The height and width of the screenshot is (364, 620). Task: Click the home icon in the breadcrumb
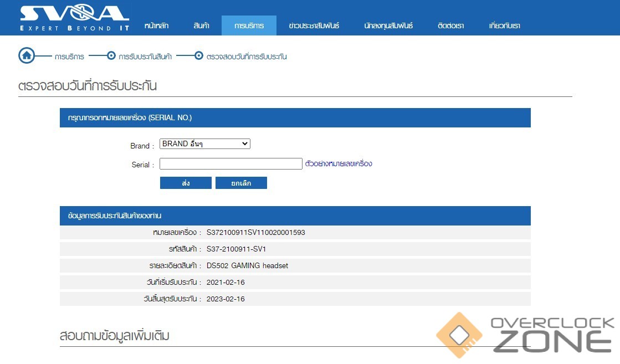[27, 56]
